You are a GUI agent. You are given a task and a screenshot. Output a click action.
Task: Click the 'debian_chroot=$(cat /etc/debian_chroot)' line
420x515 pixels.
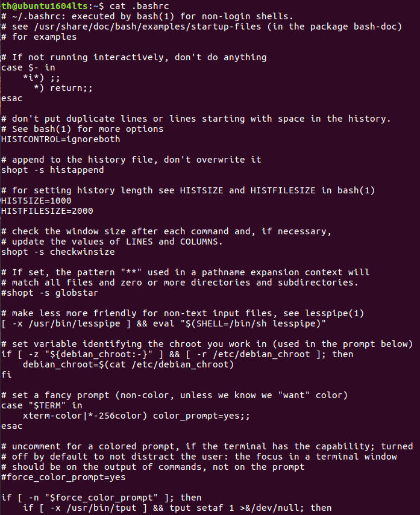coord(128,364)
